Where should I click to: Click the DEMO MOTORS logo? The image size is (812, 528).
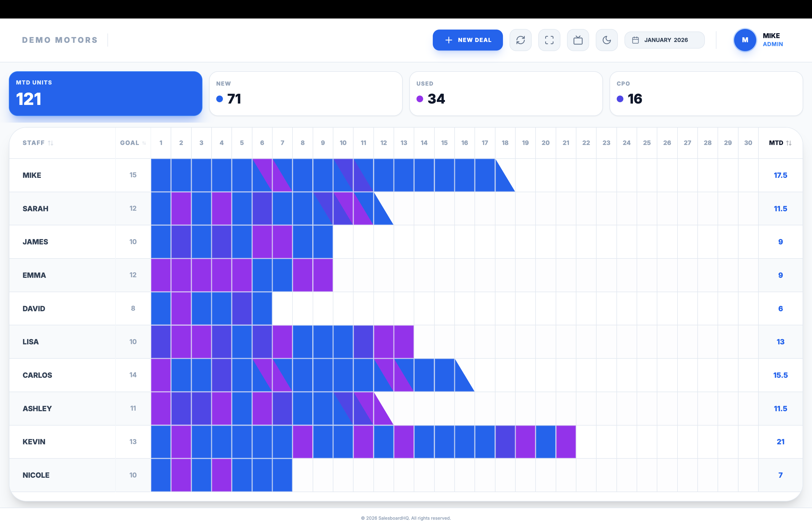(59, 40)
